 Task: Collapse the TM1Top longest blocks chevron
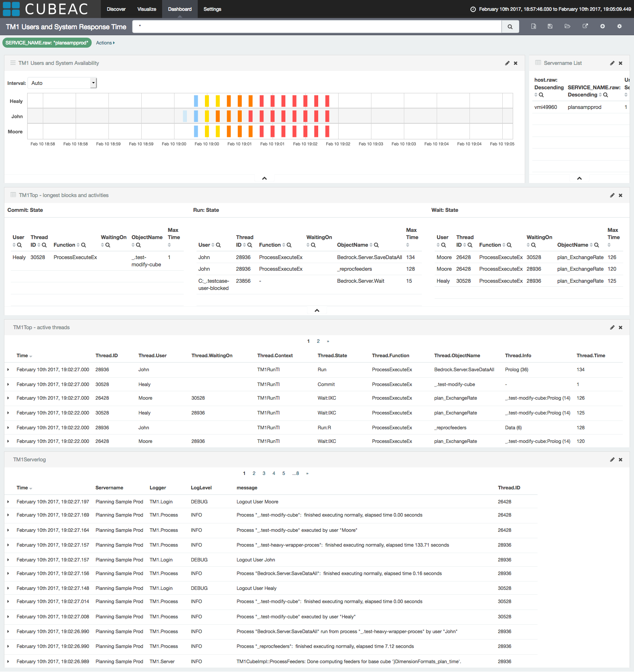pos(317,310)
